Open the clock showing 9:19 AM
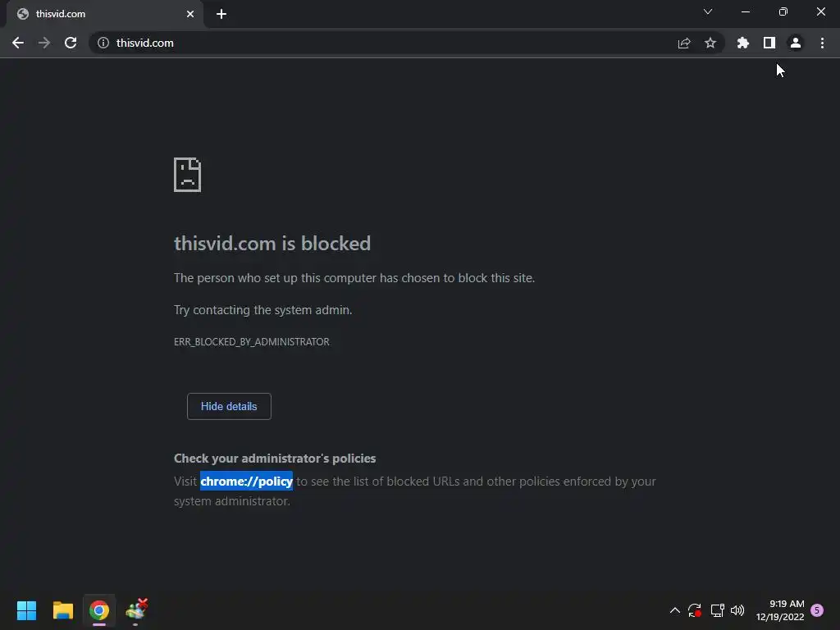 point(780,610)
